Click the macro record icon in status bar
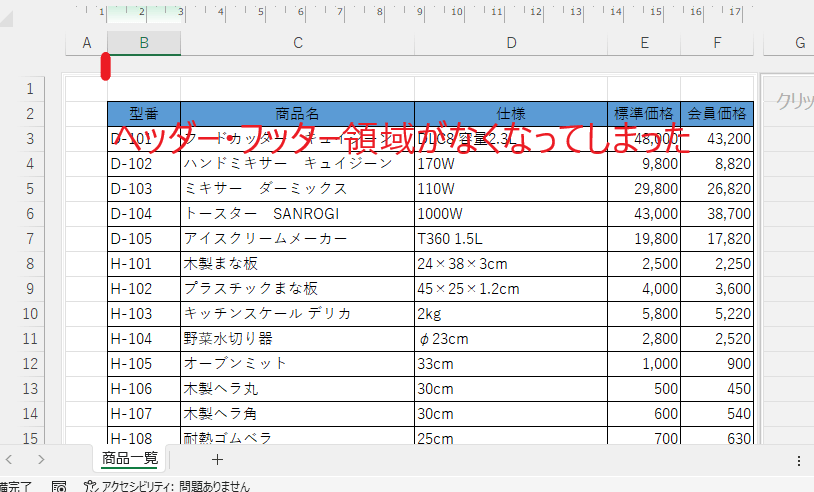Viewport: 814px width, 492px height. click(59, 487)
